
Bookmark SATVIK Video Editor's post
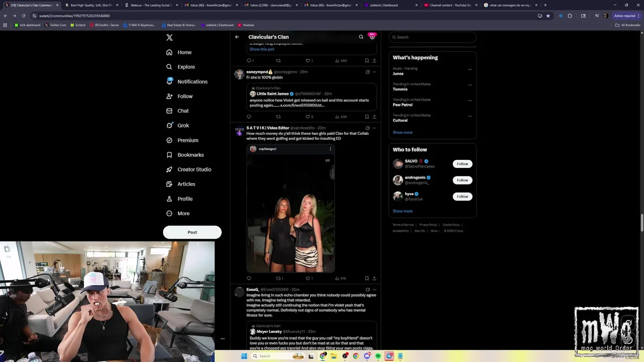367,278
